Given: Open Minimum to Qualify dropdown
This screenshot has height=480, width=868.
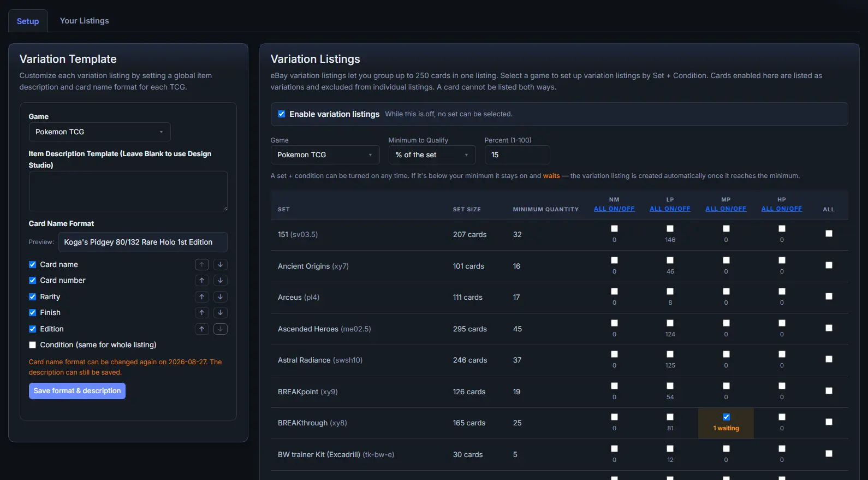Looking at the screenshot, I should click(x=432, y=155).
